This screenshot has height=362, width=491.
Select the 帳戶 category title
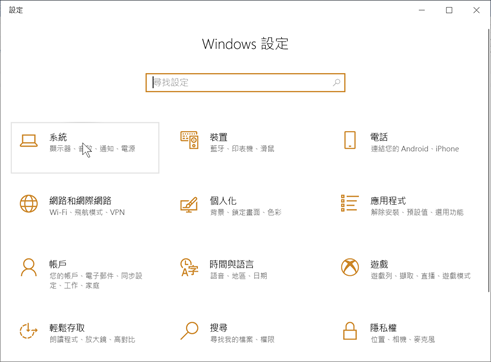[x=58, y=264]
